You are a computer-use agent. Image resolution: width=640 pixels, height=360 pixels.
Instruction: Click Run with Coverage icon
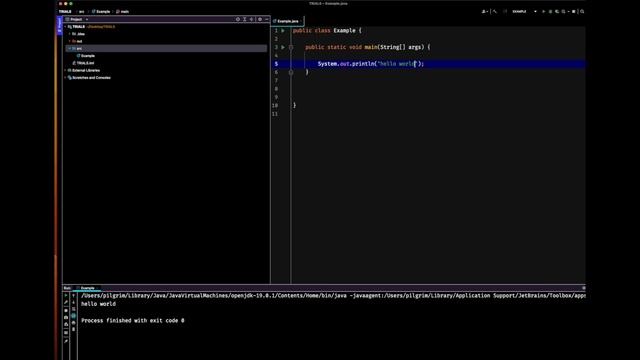tap(557, 11)
